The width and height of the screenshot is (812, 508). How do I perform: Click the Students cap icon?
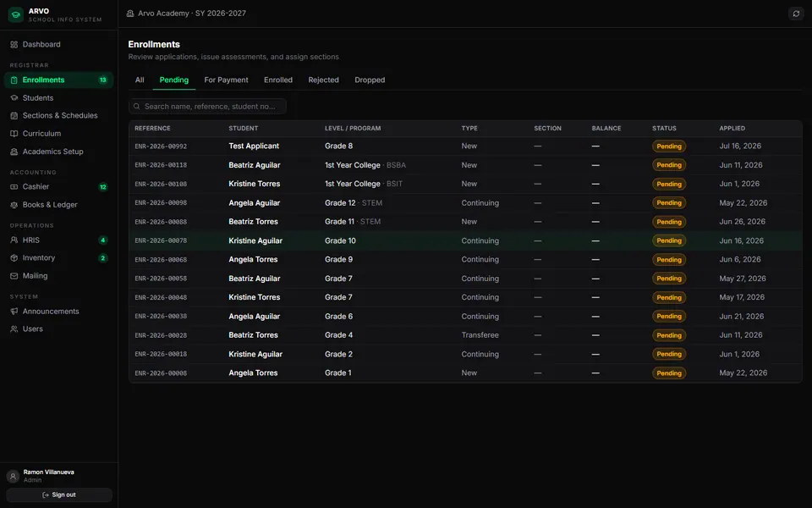pos(14,98)
